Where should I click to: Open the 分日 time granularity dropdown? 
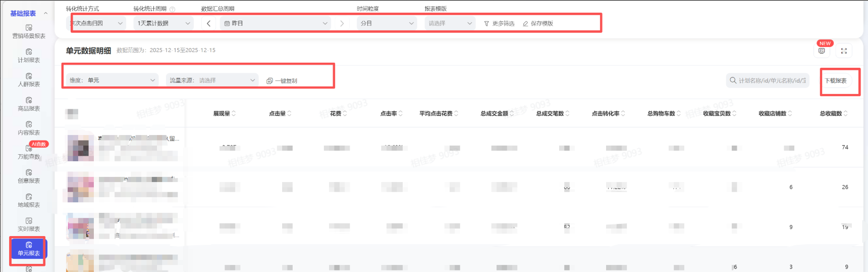pos(387,23)
